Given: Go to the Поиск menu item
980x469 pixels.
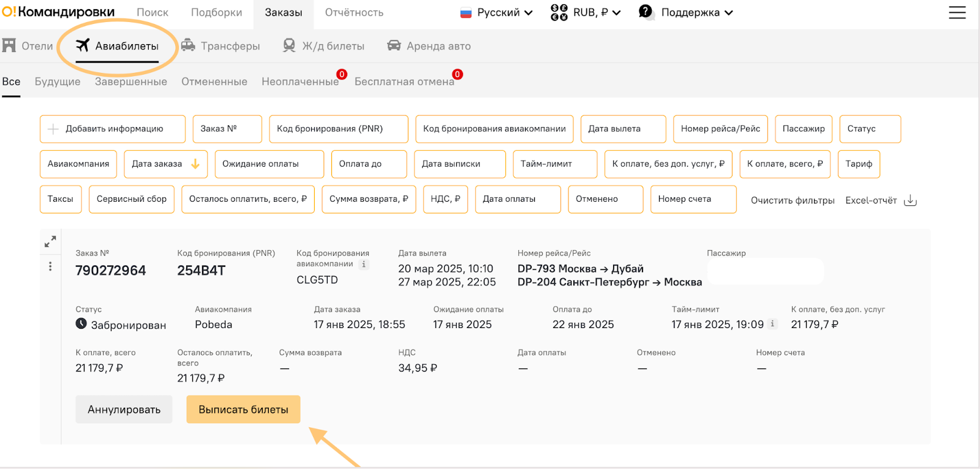Looking at the screenshot, I should [x=153, y=12].
